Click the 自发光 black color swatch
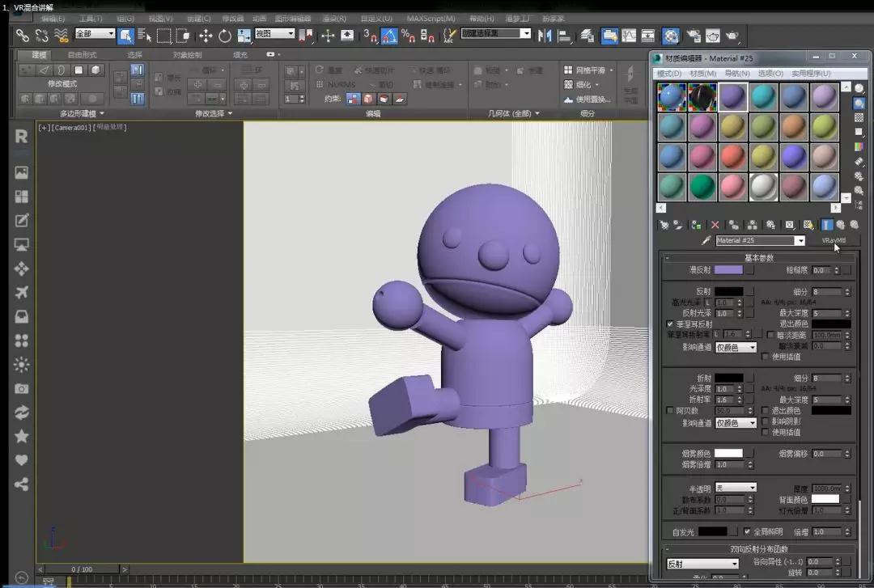 712,531
